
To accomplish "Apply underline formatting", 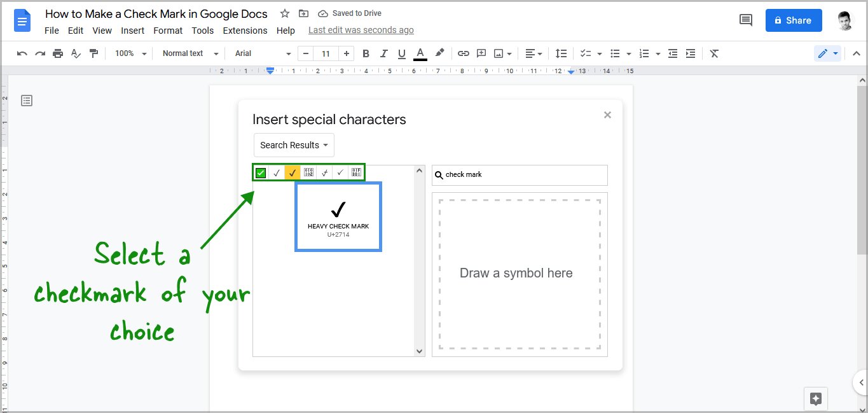I will point(401,53).
